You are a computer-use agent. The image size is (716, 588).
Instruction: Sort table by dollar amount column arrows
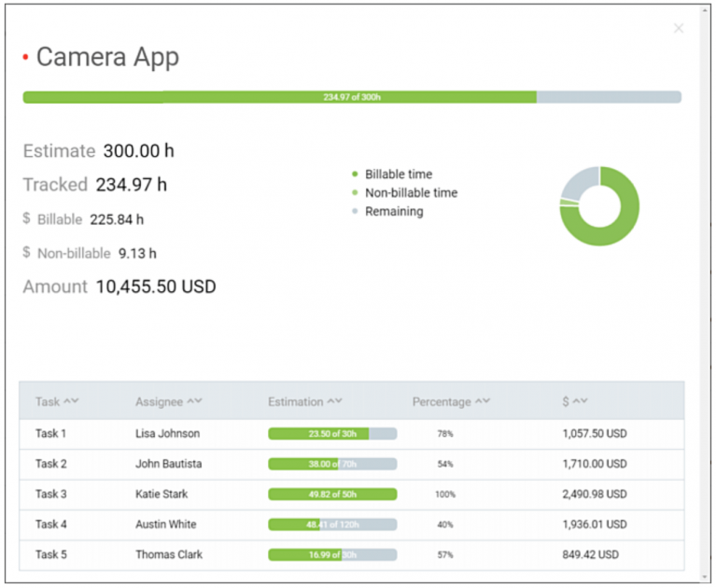tap(581, 401)
